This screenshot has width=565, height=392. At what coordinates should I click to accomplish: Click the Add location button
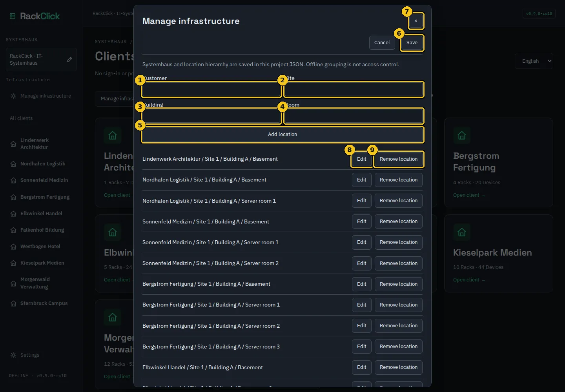tap(282, 134)
